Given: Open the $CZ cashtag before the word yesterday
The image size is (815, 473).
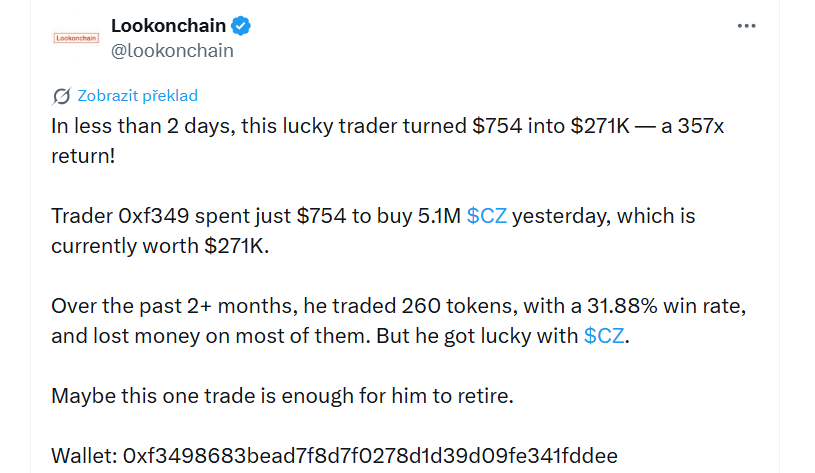Looking at the screenshot, I should click(487, 216).
